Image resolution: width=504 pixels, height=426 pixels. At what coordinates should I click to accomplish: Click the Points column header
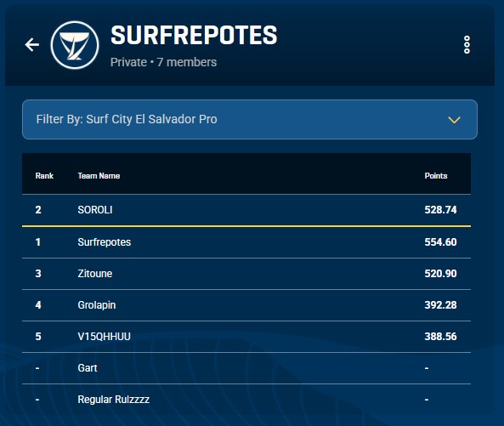pos(436,176)
